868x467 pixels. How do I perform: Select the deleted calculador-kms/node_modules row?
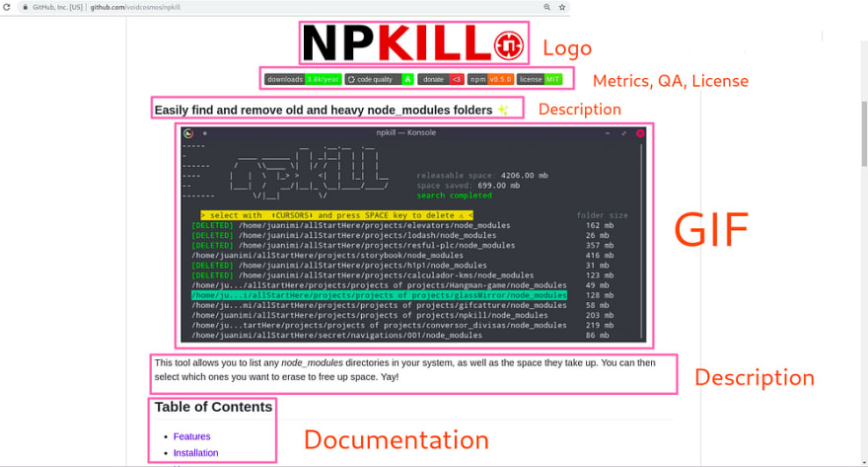(x=362, y=275)
